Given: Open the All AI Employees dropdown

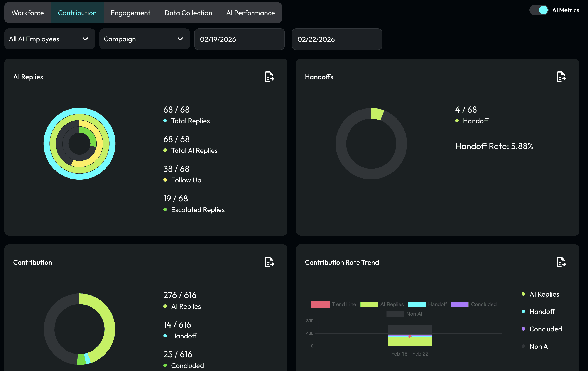Looking at the screenshot, I should tap(49, 39).
